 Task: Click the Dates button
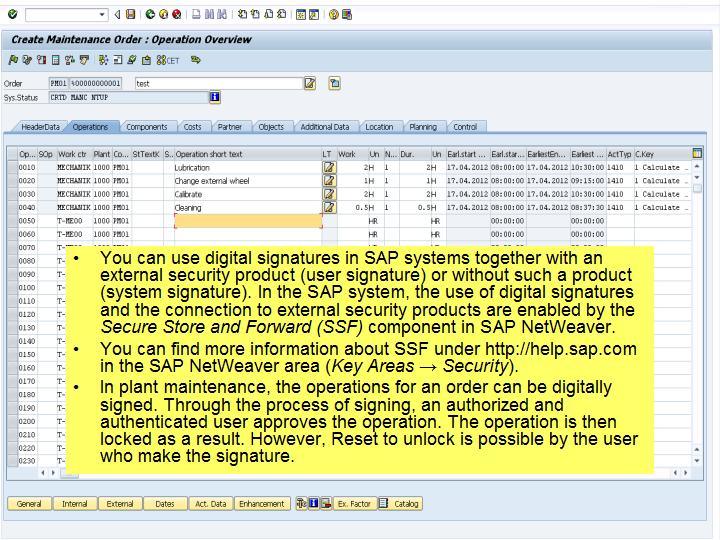(165, 504)
